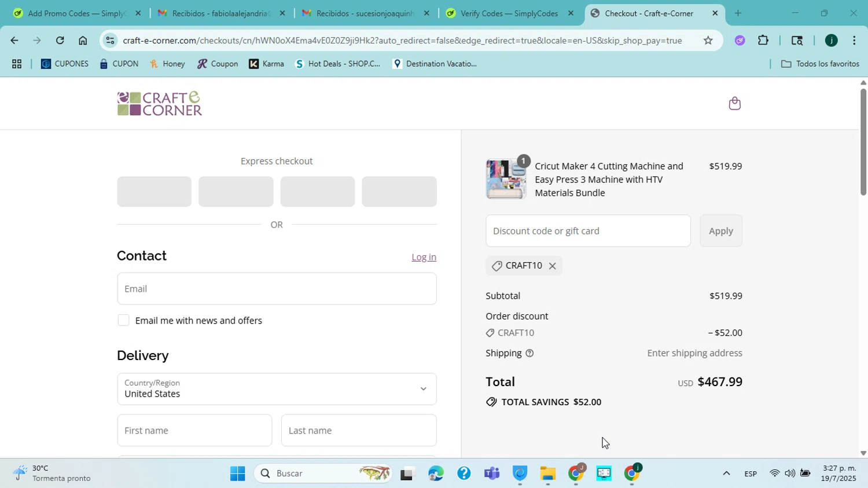
Task: Click the Apply discount button
Action: 721,231
